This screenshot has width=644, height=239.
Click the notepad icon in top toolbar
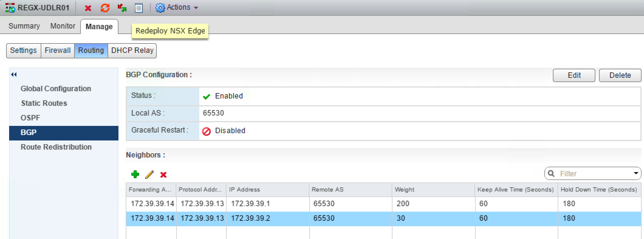[x=139, y=8]
